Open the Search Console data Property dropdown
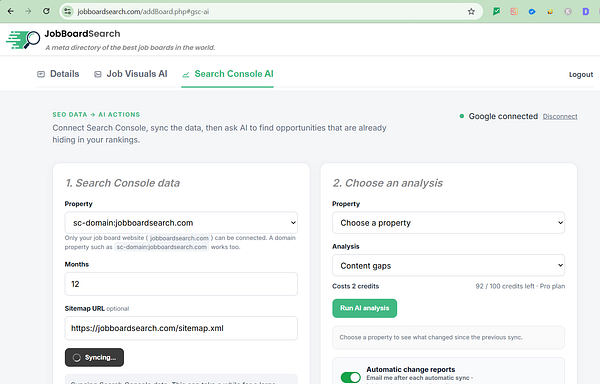Screen dimensions: 600x384 point(181,223)
